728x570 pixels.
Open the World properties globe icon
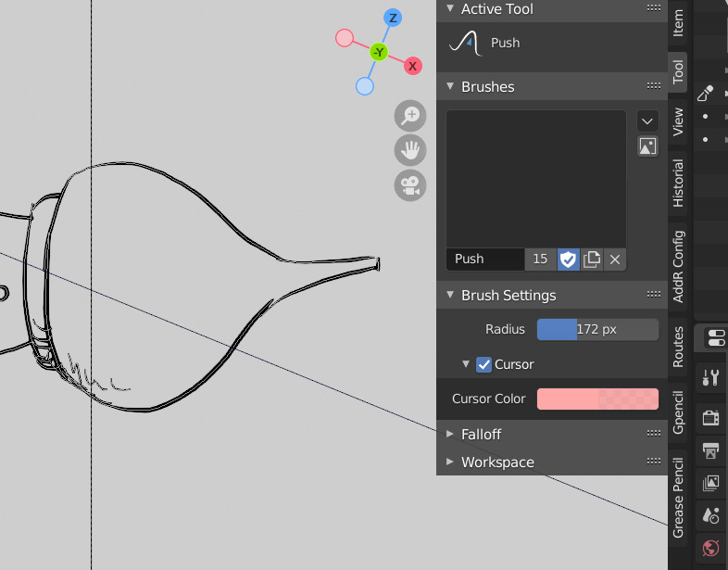(710, 548)
